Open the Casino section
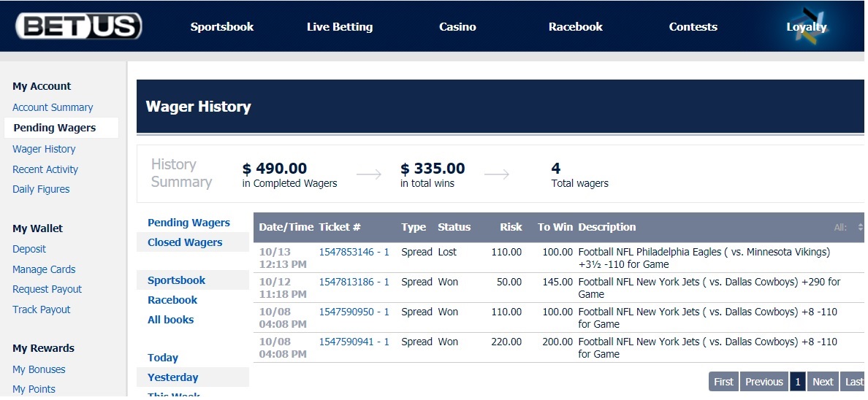 point(458,26)
